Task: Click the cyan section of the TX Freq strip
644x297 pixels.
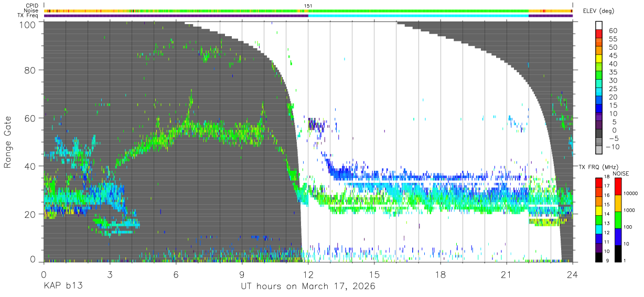Action: 418,16
